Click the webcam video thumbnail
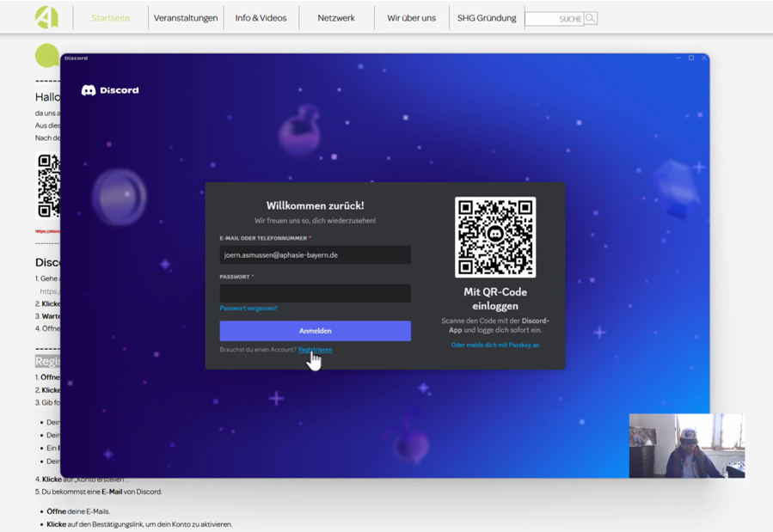Viewport: 773px width, 532px height. pyautogui.click(x=686, y=445)
